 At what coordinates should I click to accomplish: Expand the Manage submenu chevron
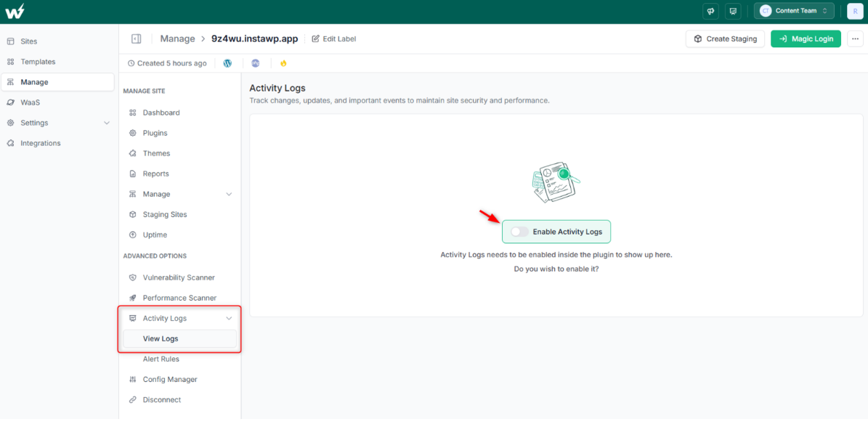coord(230,194)
